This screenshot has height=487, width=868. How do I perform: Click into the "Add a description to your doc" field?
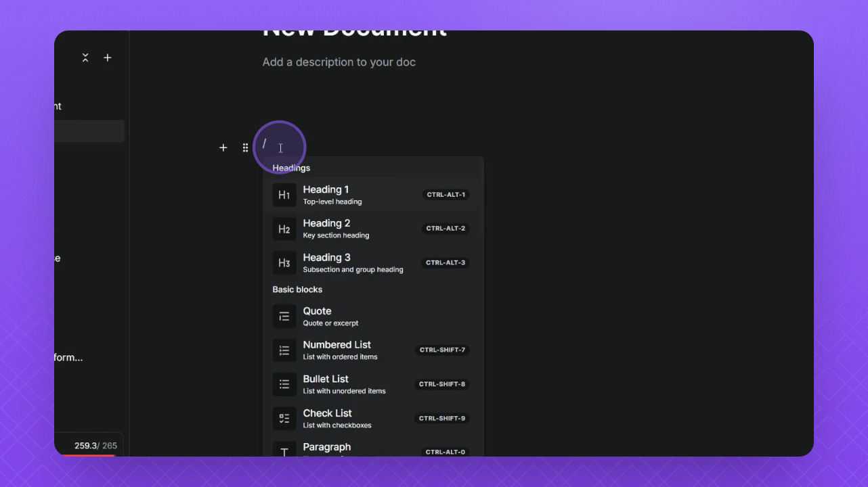339,62
